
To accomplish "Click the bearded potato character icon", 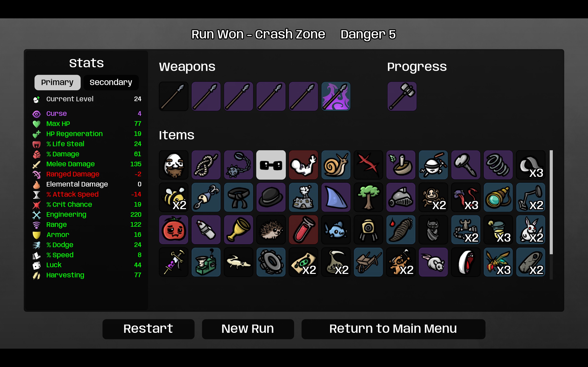I will 173,165.
